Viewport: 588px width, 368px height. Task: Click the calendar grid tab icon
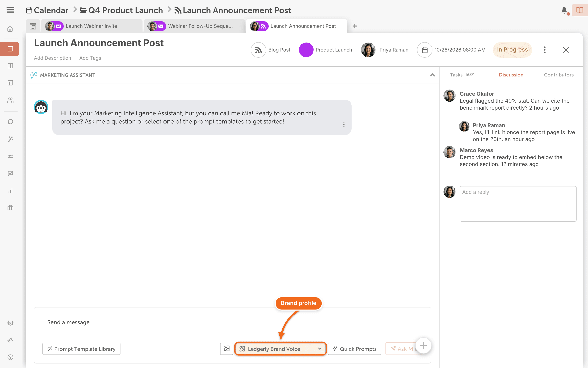[33, 26]
